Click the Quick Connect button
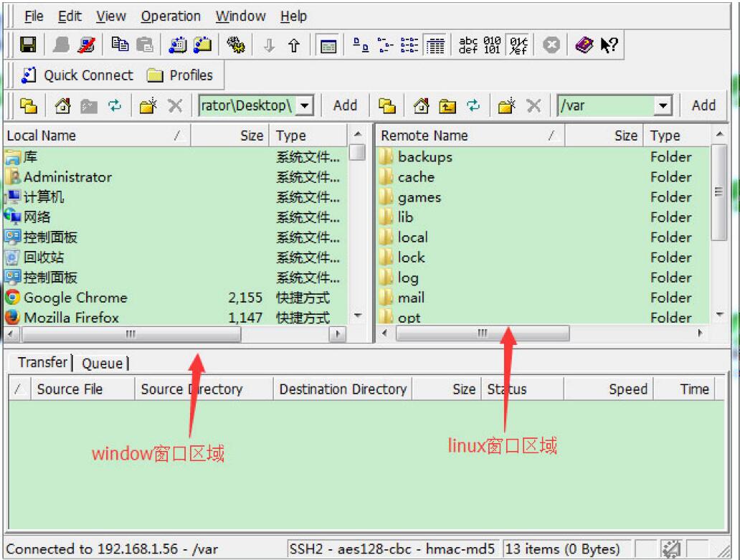This screenshot has width=740, height=560. pyautogui.click(x=77, y=75)
